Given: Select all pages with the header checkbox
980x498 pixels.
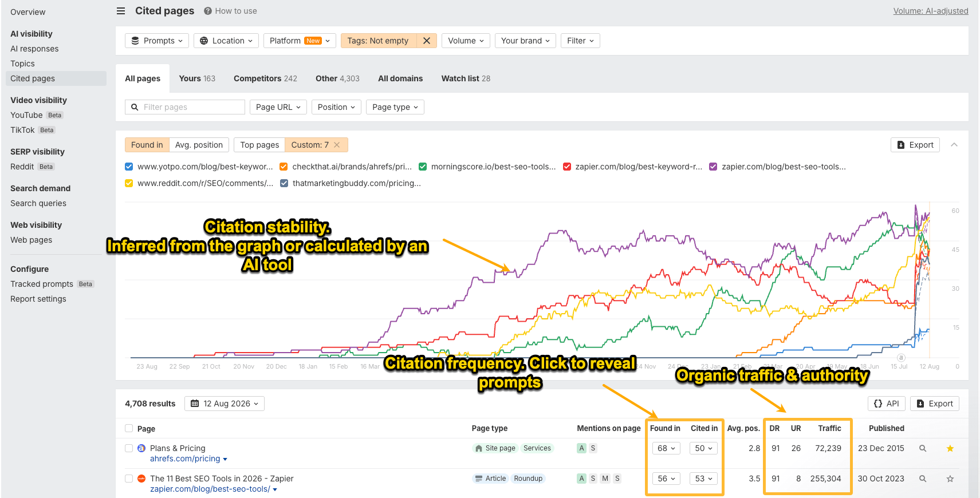Looking at the screenshot, I should 129,428.
